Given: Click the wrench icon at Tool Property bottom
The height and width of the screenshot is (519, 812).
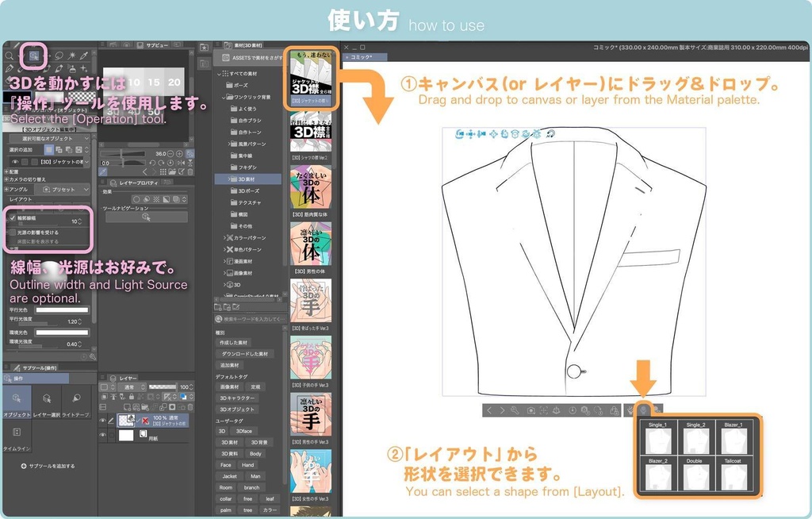Looking at the screenshot, I should 92,357.
